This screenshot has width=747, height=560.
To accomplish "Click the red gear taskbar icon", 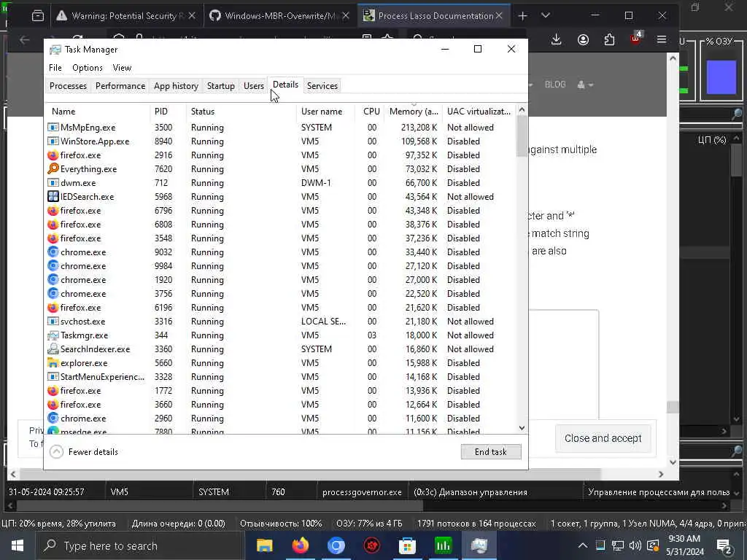I will (x=371, y=545).
